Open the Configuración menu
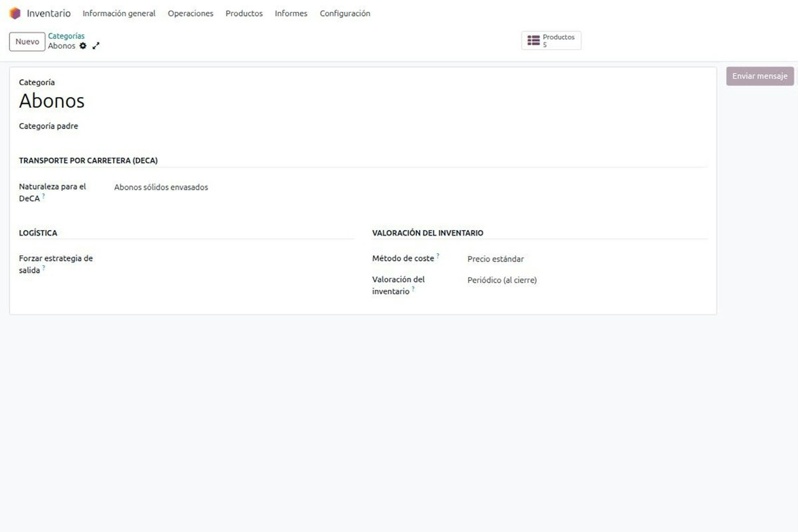The height and width of the screenshot is (532, 798). pyautogui.click(x=345, y=13)
